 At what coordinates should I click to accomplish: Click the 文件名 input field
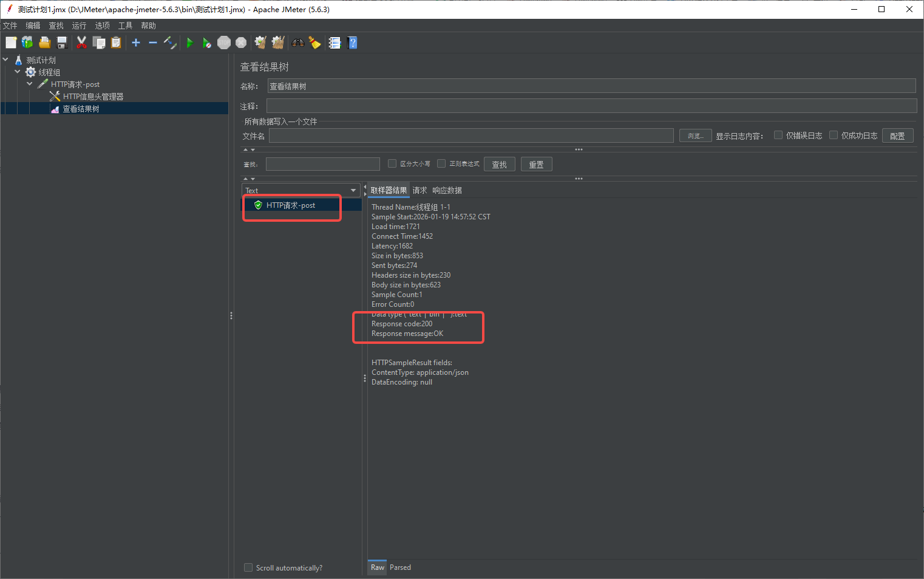point(471,135)
